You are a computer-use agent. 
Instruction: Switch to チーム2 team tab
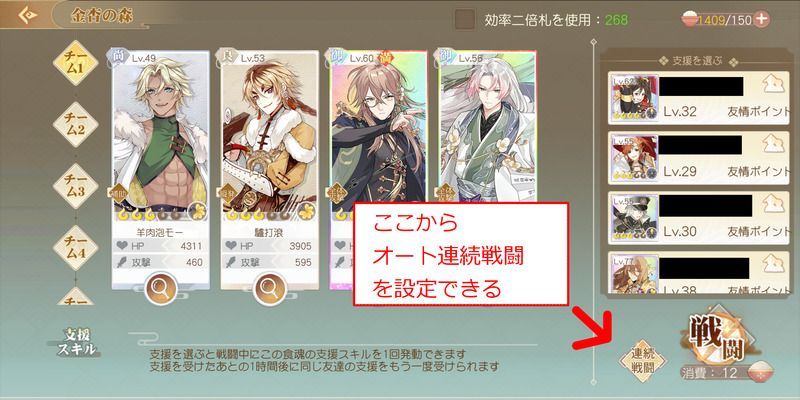coord(76,124)
